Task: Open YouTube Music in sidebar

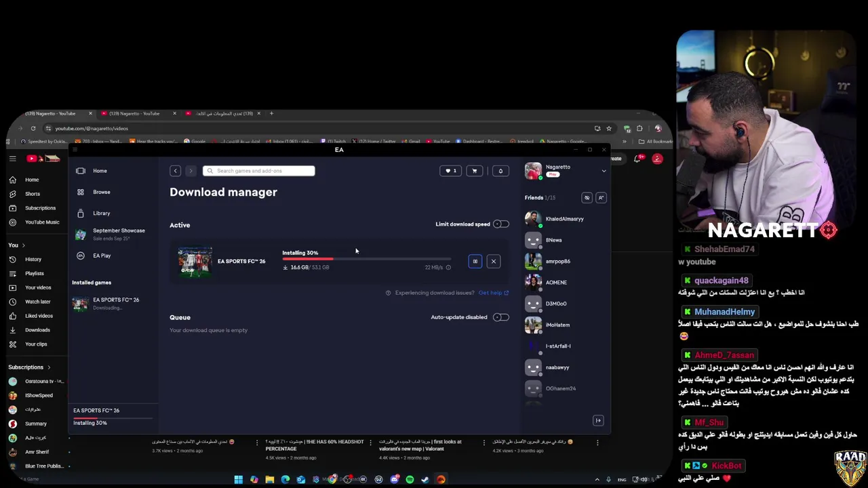Action: (41, 222)
